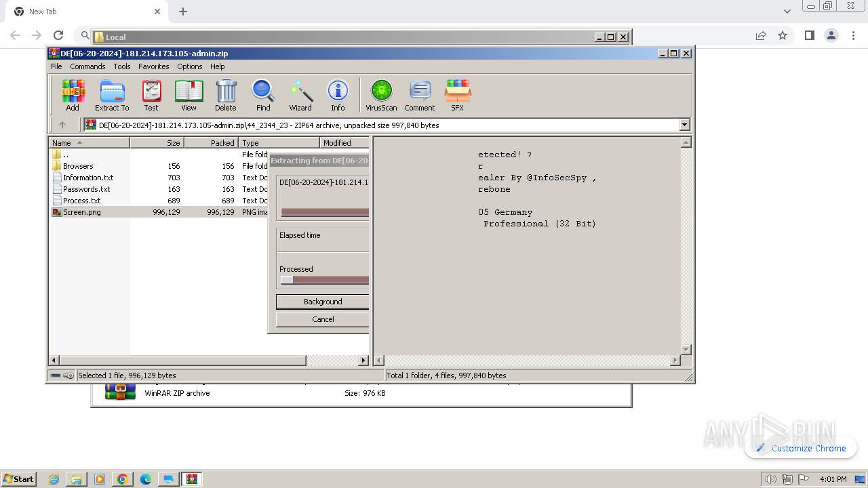868x488 pixels.
Task: Open the Commands menu
Action: click(x=87, y=66)
